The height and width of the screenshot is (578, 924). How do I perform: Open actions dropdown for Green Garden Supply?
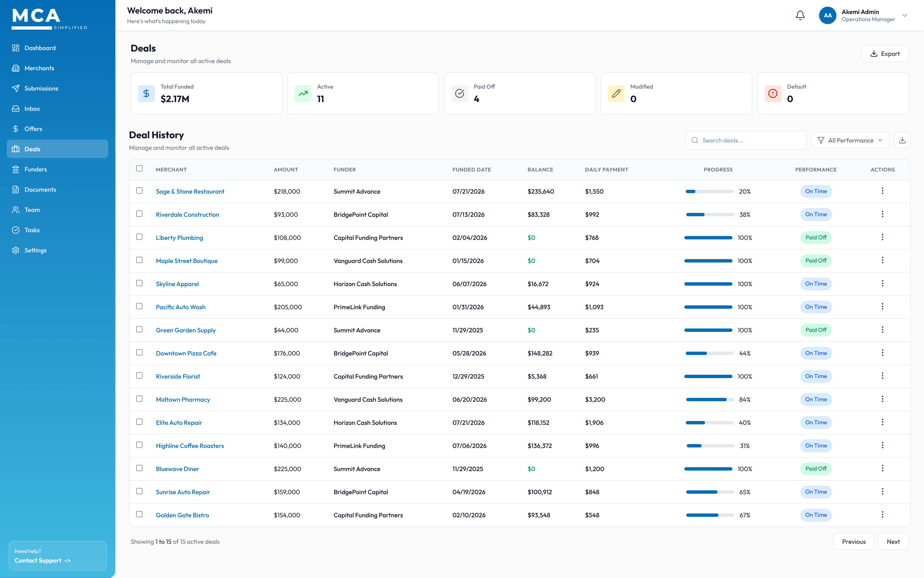(882, 329)
